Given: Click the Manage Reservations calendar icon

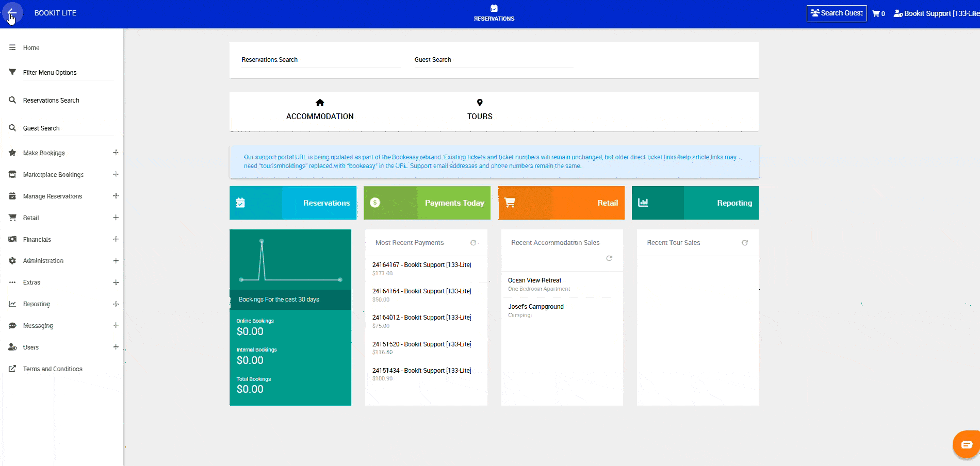Looking at the screenshot, I should 12,196.
